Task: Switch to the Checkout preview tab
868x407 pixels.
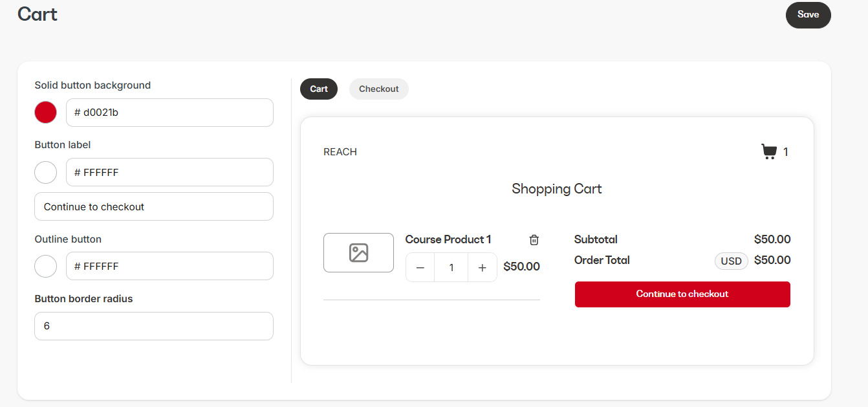Action: coord(379,89)
